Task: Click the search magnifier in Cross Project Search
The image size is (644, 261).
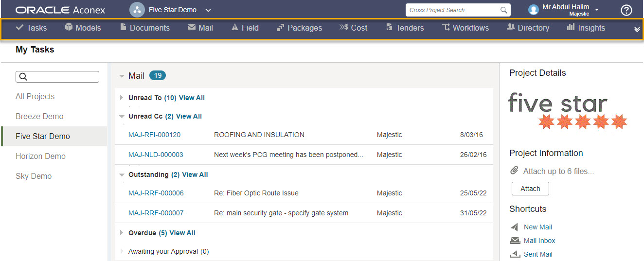Action: coord(504,10)
